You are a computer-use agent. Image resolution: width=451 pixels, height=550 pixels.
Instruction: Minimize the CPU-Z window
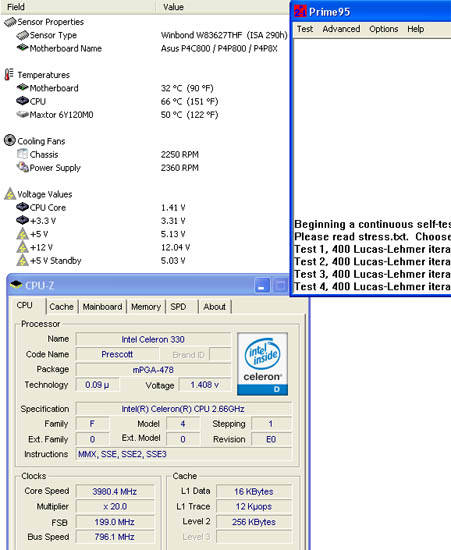262,286
